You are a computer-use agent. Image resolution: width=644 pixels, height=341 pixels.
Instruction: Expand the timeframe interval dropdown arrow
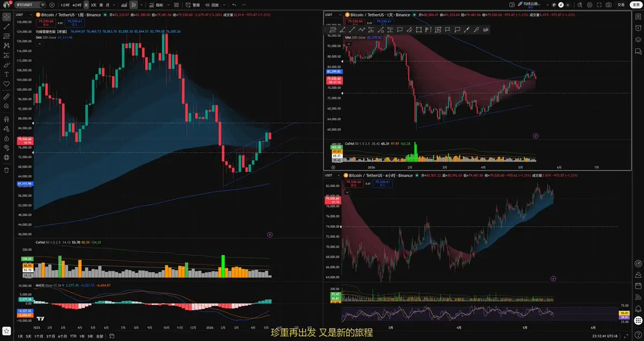(114, 5)
